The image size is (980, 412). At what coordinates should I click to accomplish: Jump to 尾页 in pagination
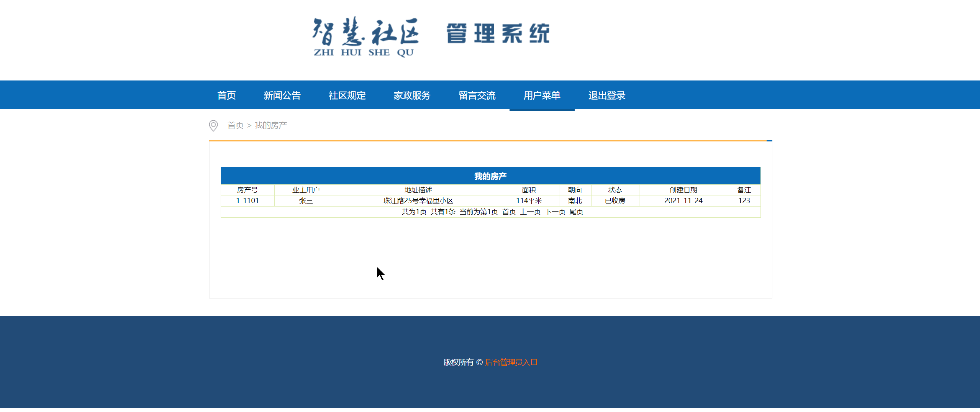click(576, 212)
